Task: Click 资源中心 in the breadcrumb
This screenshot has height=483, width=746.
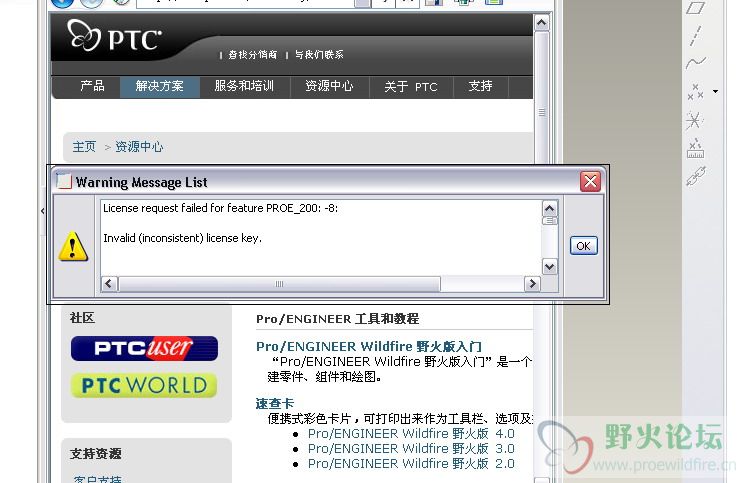Action: 139,147
